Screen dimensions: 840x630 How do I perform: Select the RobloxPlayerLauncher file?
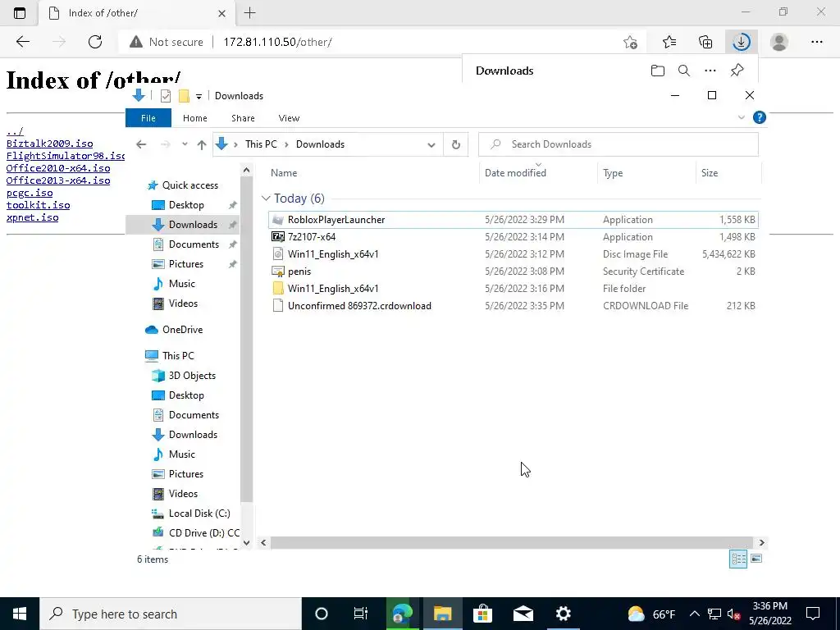click(514, 220)
